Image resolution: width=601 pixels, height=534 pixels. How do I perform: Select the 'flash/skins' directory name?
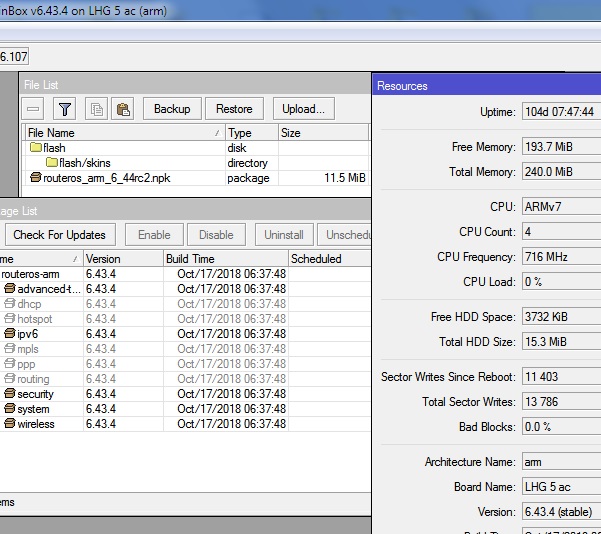point(85,163)
